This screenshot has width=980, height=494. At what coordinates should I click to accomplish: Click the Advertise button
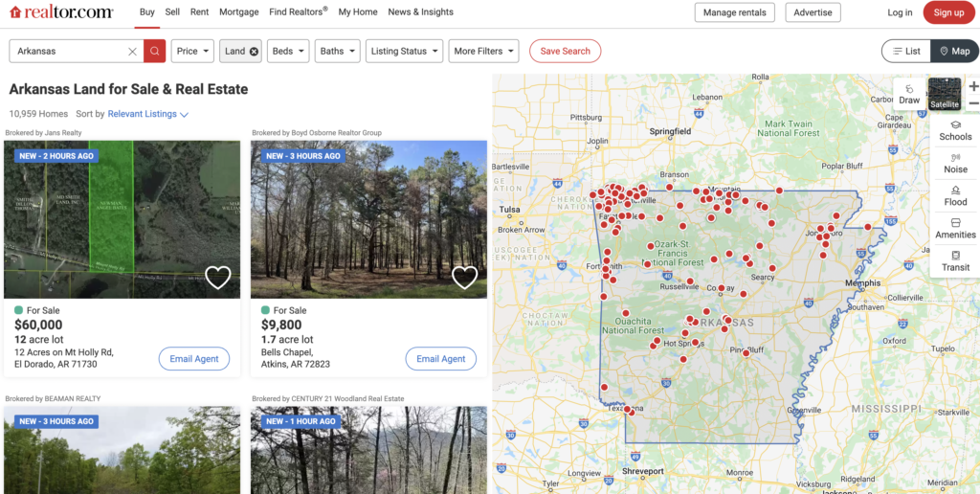click(813, 12)
